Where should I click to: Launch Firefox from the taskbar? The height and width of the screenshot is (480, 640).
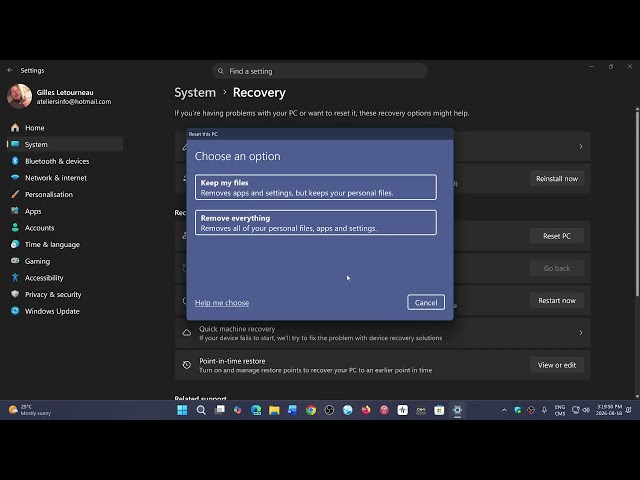(x=366, y=410)
